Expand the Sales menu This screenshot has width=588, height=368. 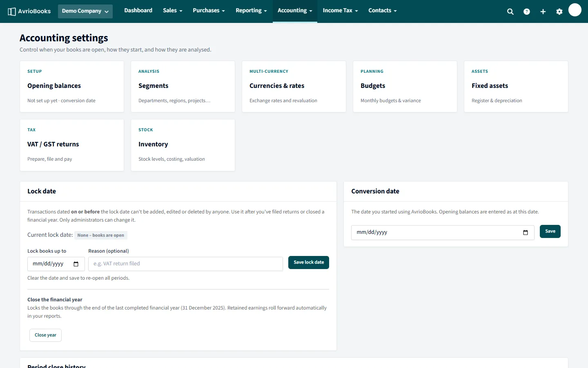[172, 11]
